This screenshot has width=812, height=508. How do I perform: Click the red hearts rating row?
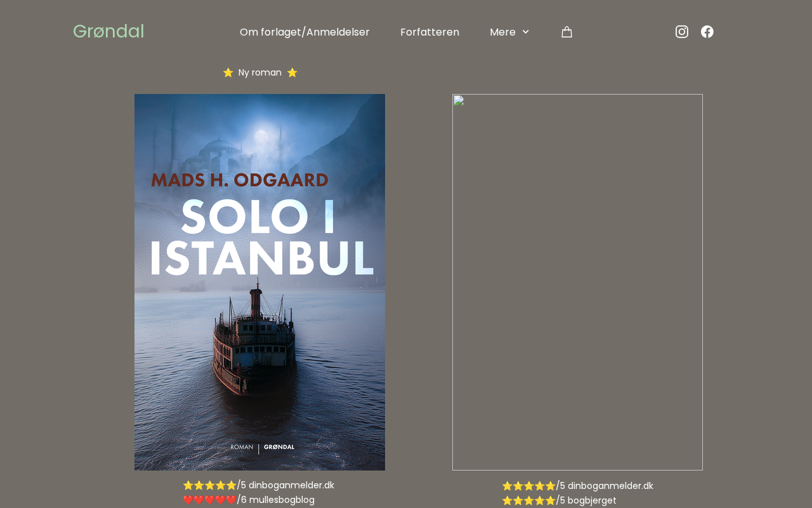[x=209, y=500]
